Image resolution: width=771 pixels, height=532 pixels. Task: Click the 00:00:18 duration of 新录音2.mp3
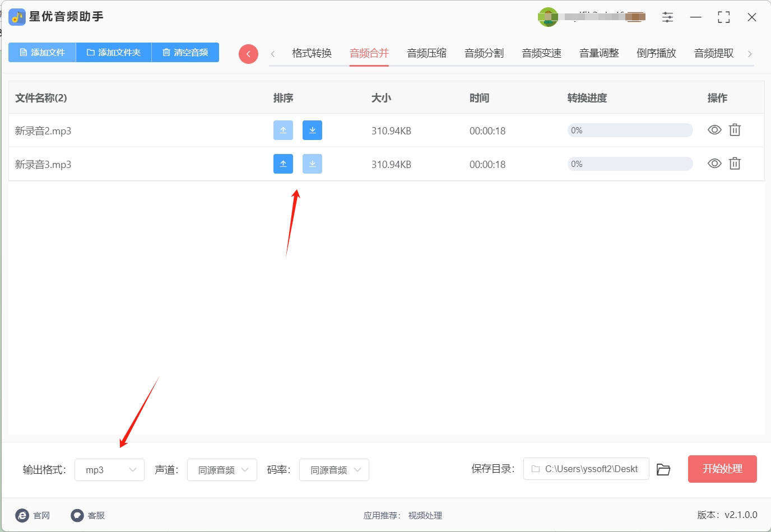point(487,131)
